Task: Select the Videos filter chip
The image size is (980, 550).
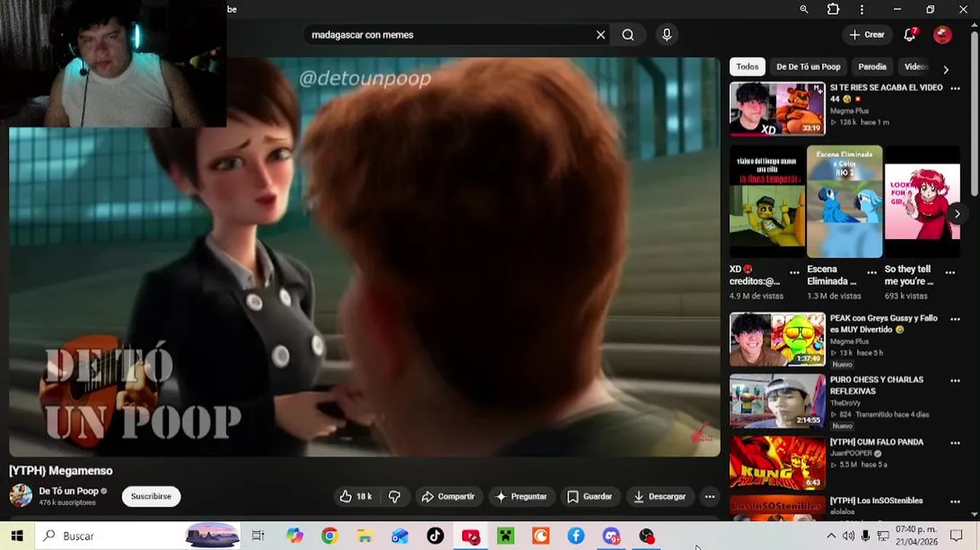Action: pos(916,66)
